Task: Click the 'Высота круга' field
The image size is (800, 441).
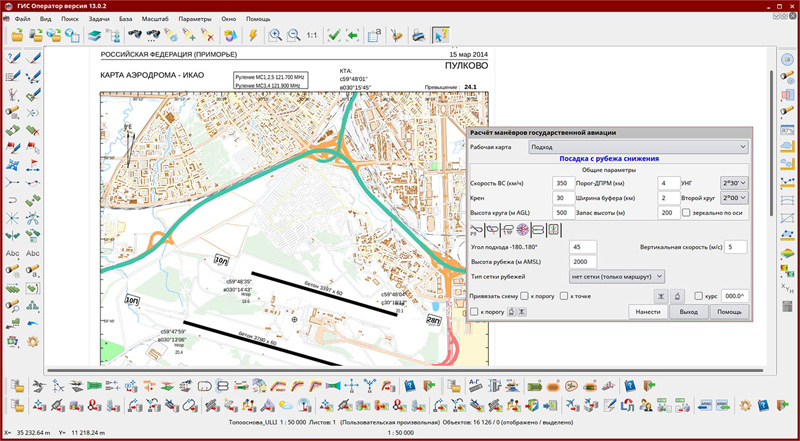Action: (x=563, y=213)
